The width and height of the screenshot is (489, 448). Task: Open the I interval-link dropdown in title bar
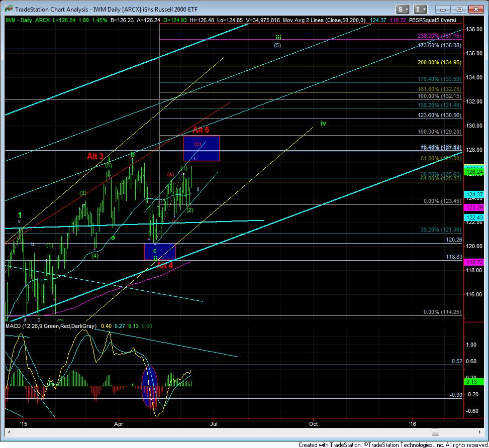pyautogui.click(x=420, y=10)
